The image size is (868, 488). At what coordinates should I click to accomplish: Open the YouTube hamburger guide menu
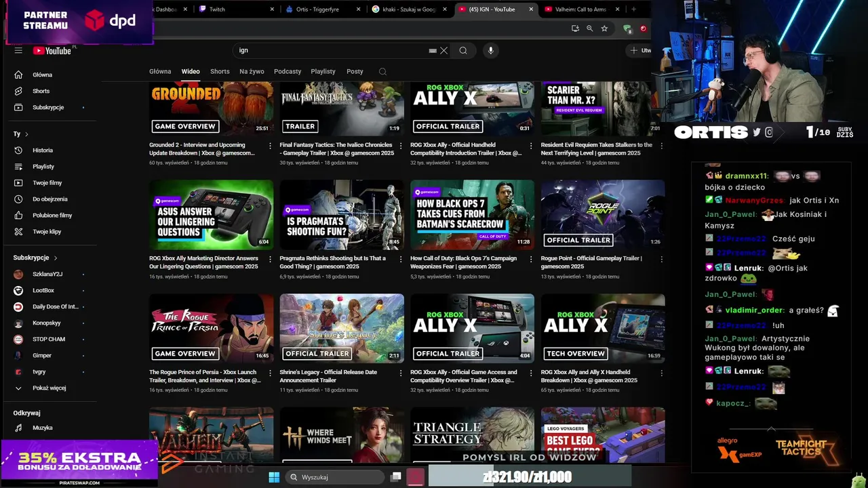[x=18, y=50]
